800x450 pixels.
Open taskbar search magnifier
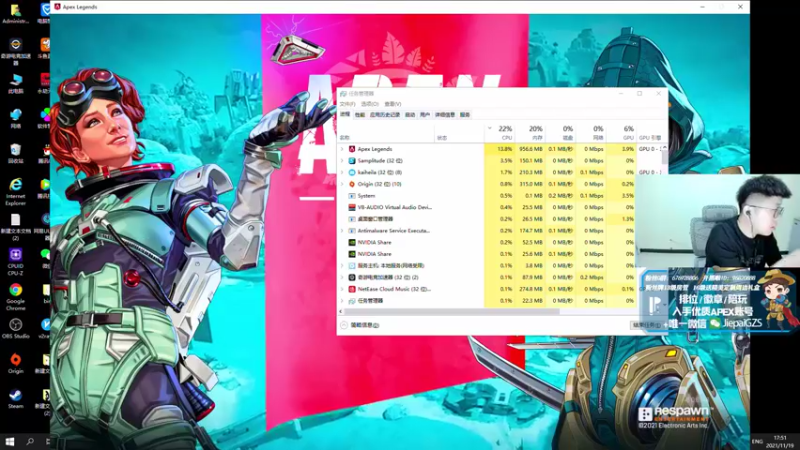click(x=30, y=441)
